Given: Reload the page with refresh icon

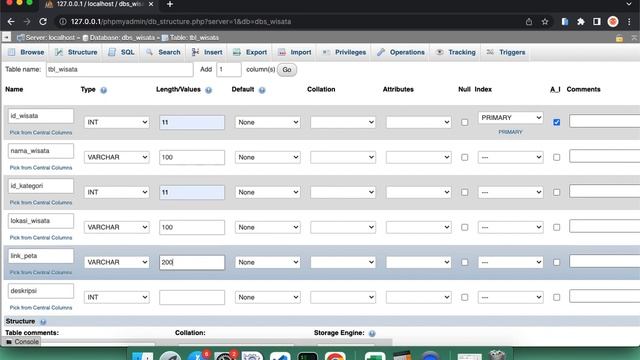Looking at the screenshot, I should (43, 22).
